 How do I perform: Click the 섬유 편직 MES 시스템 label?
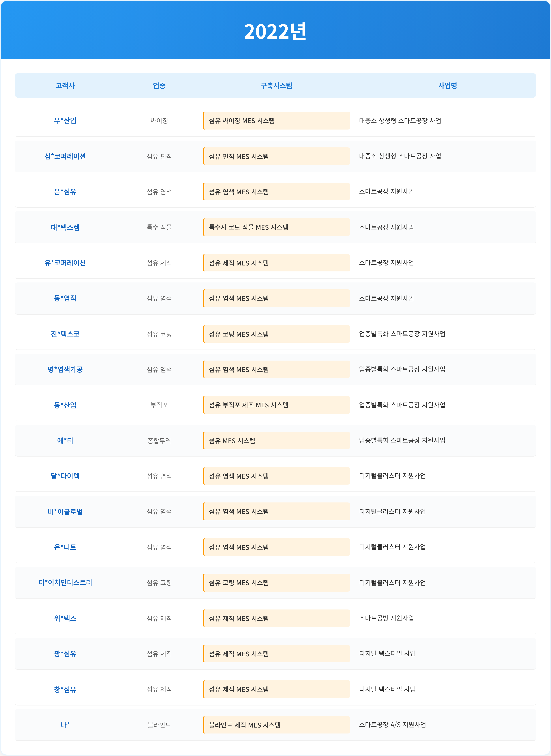tap(239, 156)
